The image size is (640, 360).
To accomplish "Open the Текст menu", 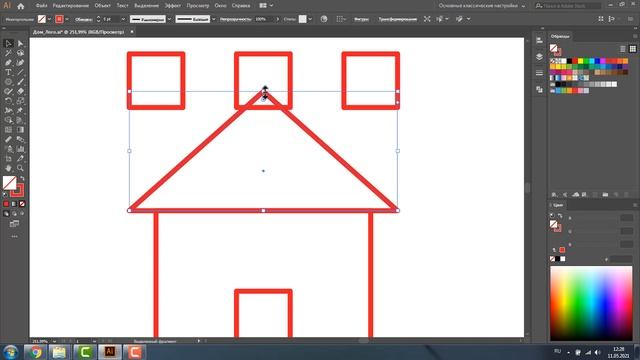I will (122, 6).
